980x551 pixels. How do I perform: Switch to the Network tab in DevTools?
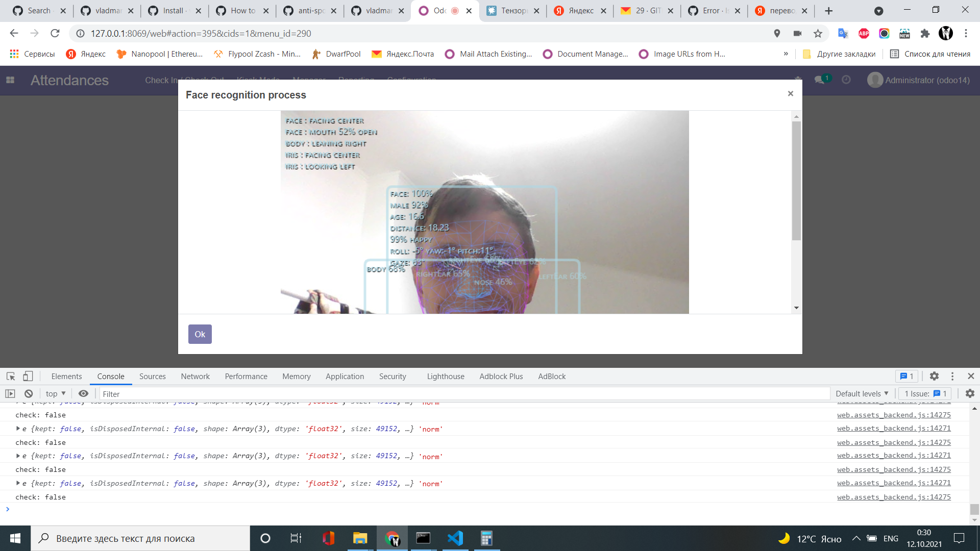click(195, 376)
